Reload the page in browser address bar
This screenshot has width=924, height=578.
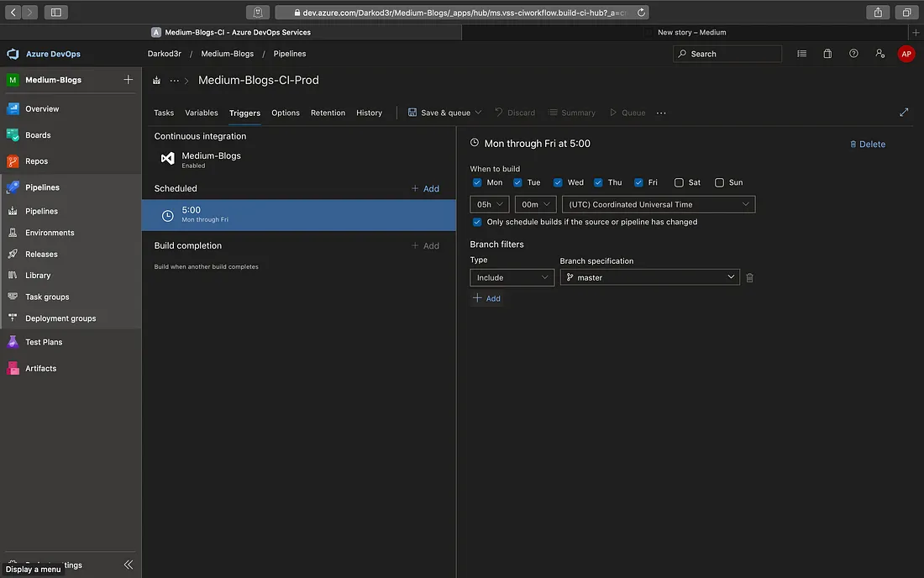(641, 13)
